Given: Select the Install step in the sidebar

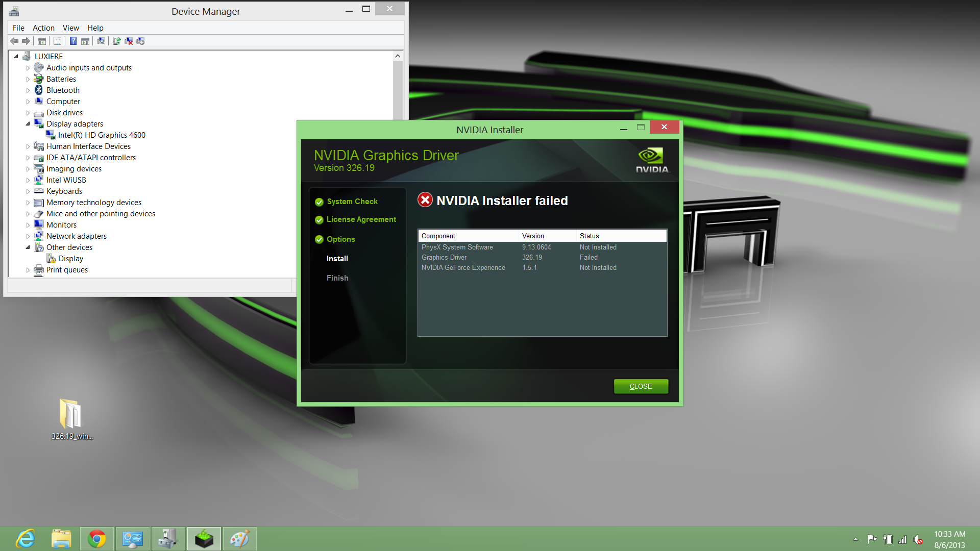Looking at the screenshot, I should tap(337, 259).
